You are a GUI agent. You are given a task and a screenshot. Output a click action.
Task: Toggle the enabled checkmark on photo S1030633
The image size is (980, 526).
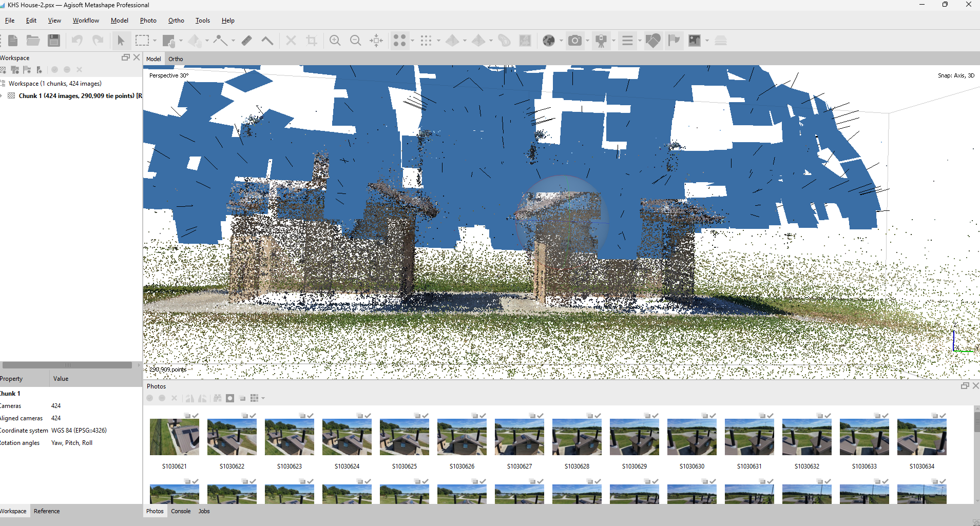[886, 416]
